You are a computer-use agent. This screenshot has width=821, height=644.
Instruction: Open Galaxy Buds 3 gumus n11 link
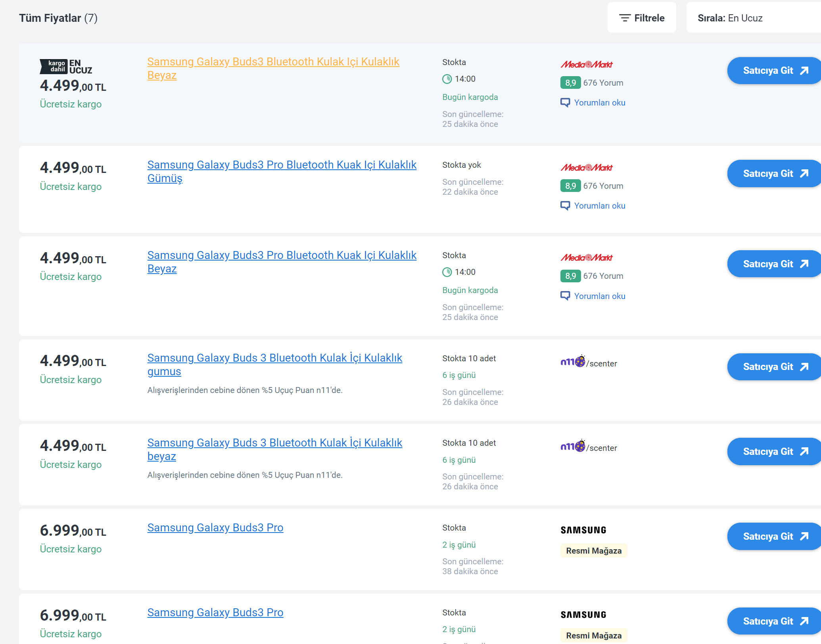coord(274,358)
